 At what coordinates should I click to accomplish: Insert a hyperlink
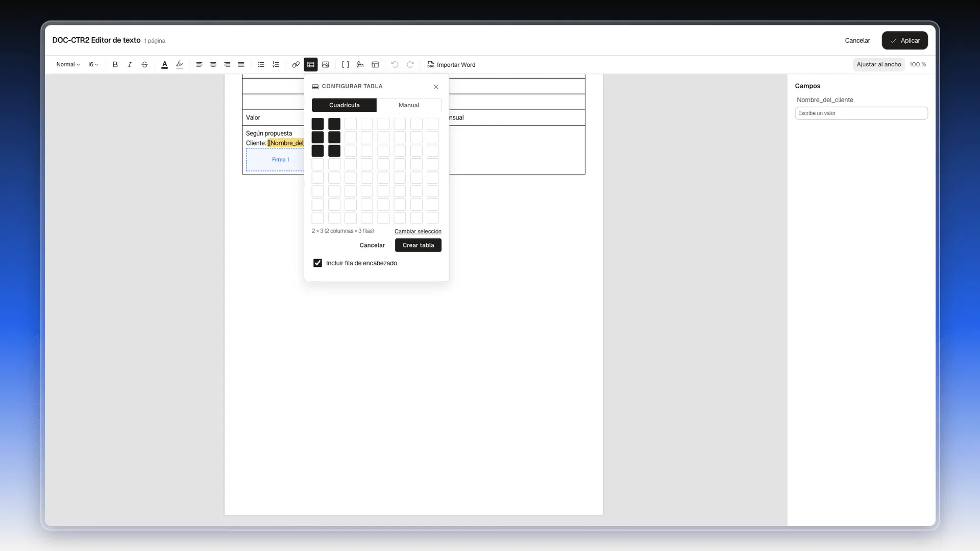click(296, 65)
